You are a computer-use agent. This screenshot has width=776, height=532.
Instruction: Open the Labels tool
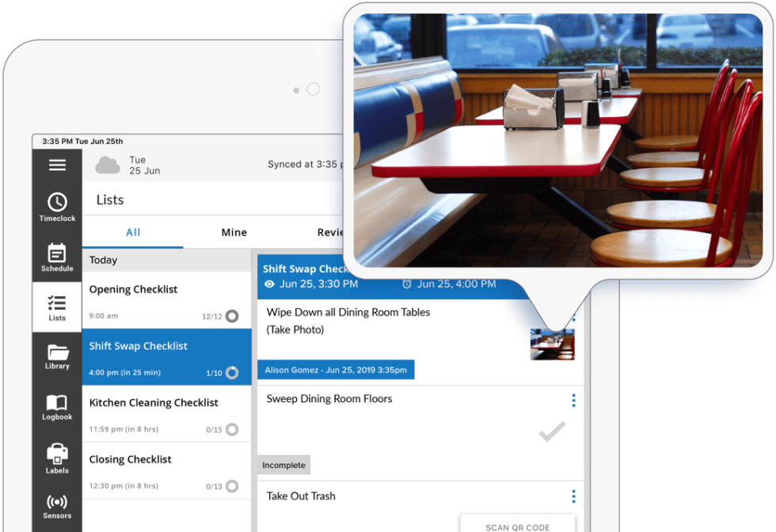(x=56, y=459)
